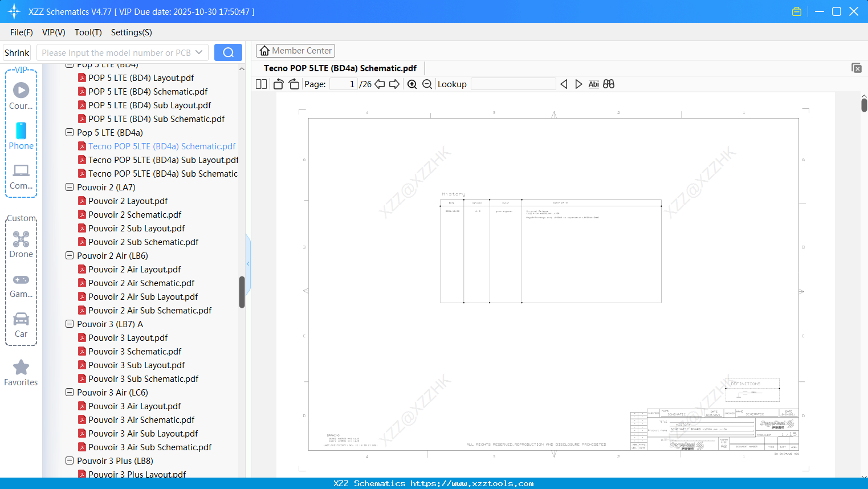Click the Favorites star icon
Image resolution: width=868 pixels, height=489 pixels.
point(21,368)
